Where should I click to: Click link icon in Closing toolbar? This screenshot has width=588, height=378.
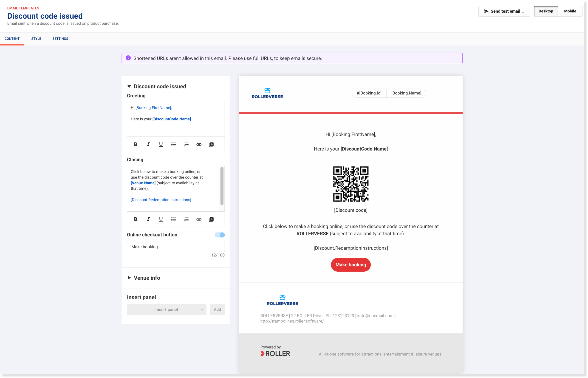pos(199,219)
